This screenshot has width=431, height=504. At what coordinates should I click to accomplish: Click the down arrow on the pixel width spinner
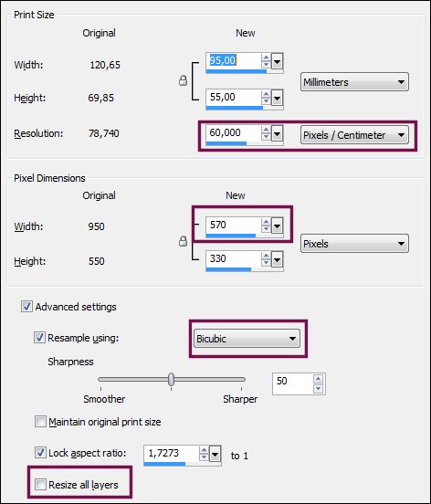click(266, 228)
